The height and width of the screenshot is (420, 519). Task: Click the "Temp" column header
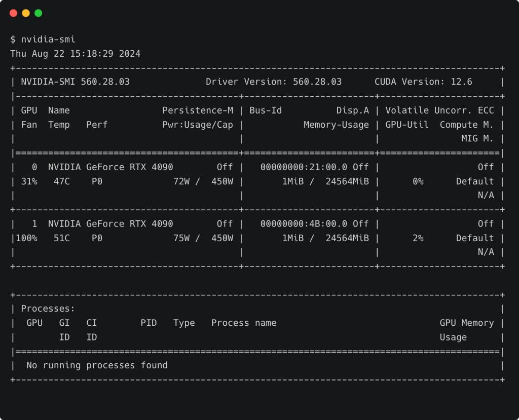(59, 125)
